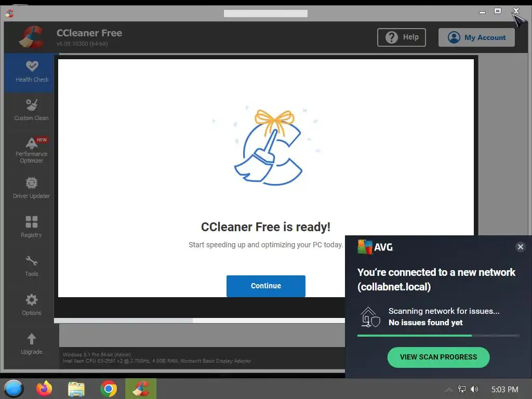The image size is (532, 399).
Task: Click the Upgrade arrow in the sidebar
Action: coord(31,344)
